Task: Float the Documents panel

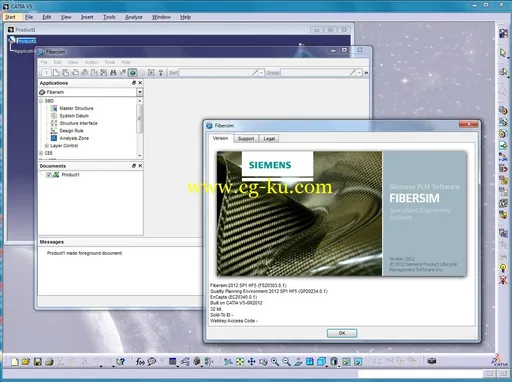Action: tap(134, 166)
